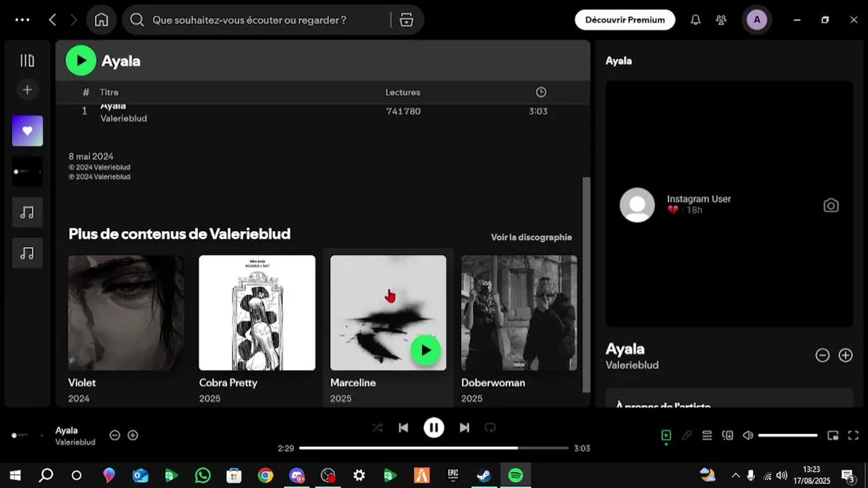Screen dimensions: 868x488
Task: Toggle lyrics microphone icon
Action: [687, 435]
